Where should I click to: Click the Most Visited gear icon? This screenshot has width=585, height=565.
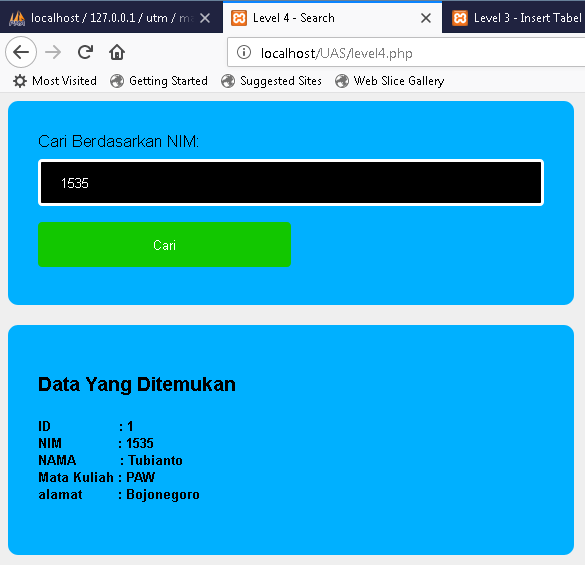[20, 81]
